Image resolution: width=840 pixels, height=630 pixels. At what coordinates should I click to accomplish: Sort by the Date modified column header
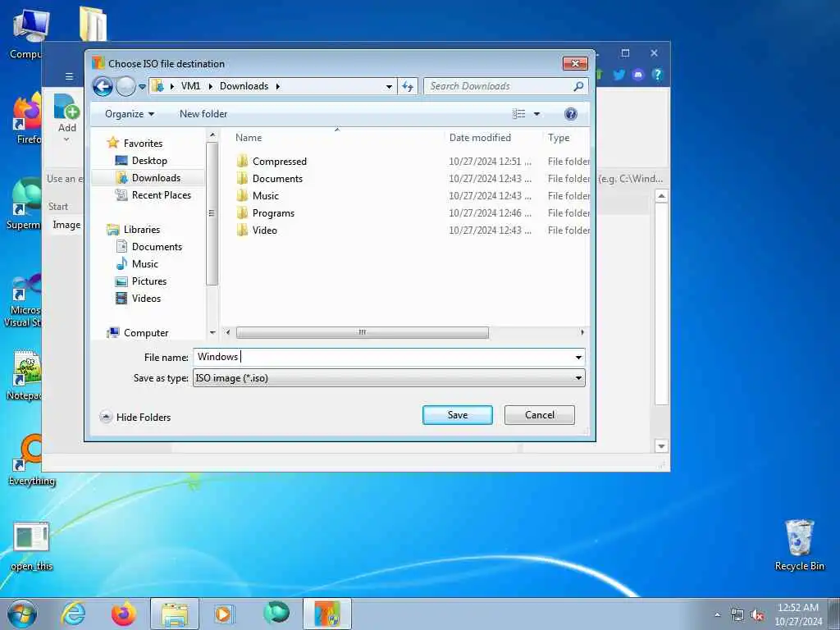click(x=480, y=138)
